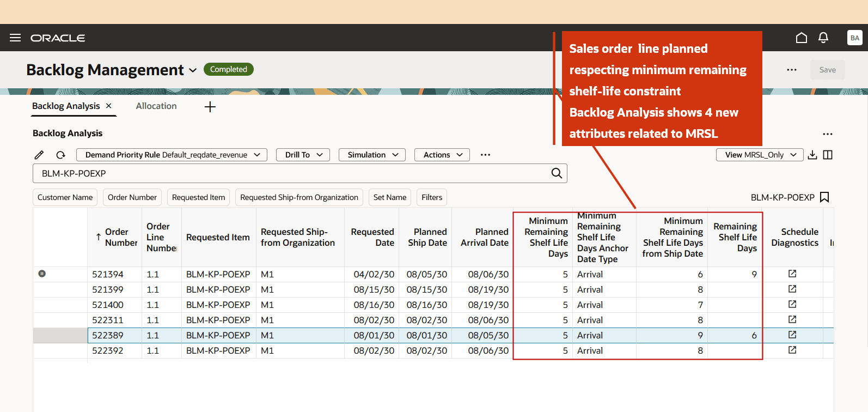Image resolution: width=868 pixels, height=412 pixels.
Task: Click the Customer Name filter chip
Action: pos(65,197)
